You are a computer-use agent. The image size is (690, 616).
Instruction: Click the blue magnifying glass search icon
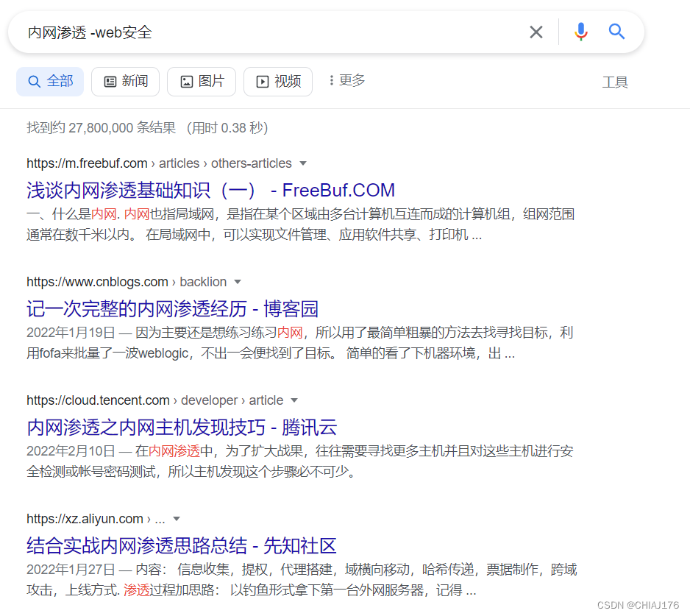click(616, 32)
